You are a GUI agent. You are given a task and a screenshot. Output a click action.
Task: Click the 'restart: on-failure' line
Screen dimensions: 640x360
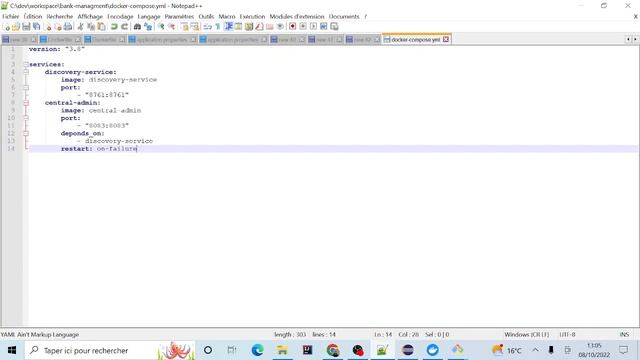point(99,149)
